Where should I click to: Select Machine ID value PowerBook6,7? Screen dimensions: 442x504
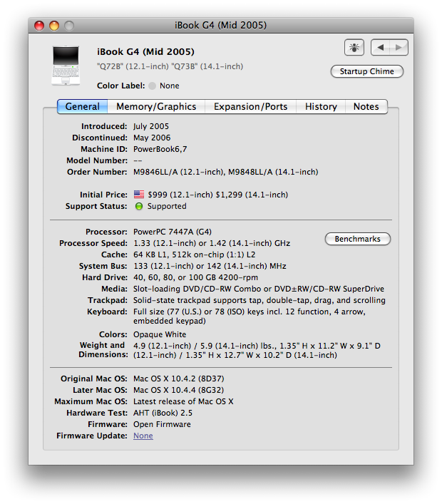tap(160, 149)
